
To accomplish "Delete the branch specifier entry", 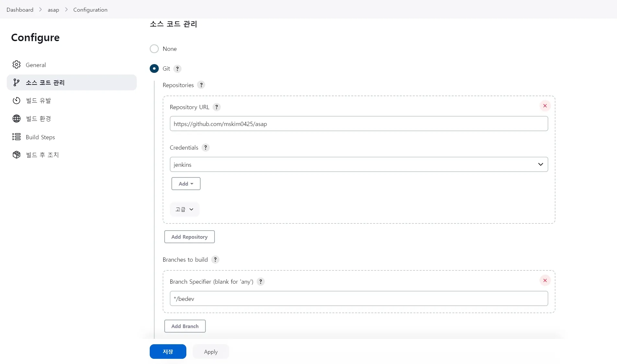I will (545, 280).
